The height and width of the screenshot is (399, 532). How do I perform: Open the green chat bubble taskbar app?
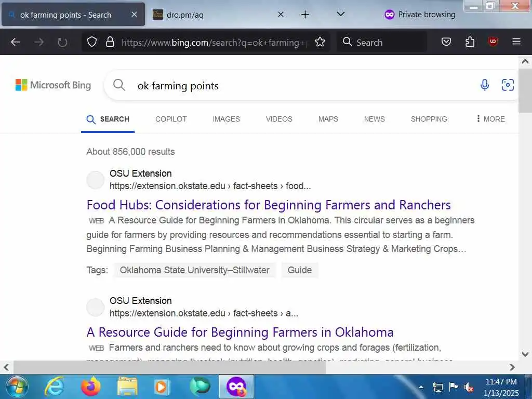(200, 387)
